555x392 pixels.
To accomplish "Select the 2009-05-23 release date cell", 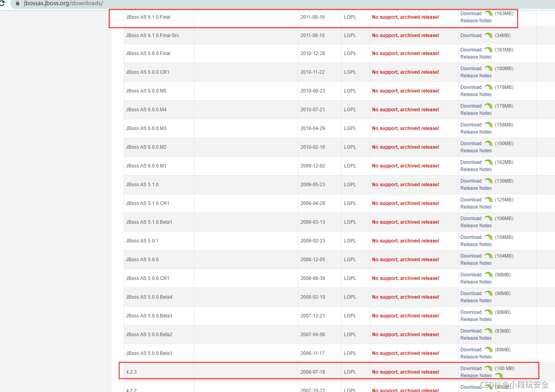I will (x=320, y=185).
